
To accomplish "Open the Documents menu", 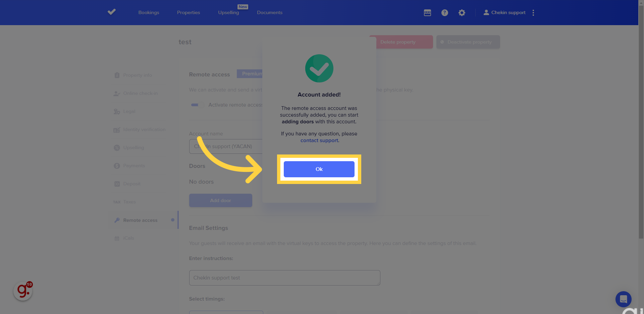I will [270, 13].
